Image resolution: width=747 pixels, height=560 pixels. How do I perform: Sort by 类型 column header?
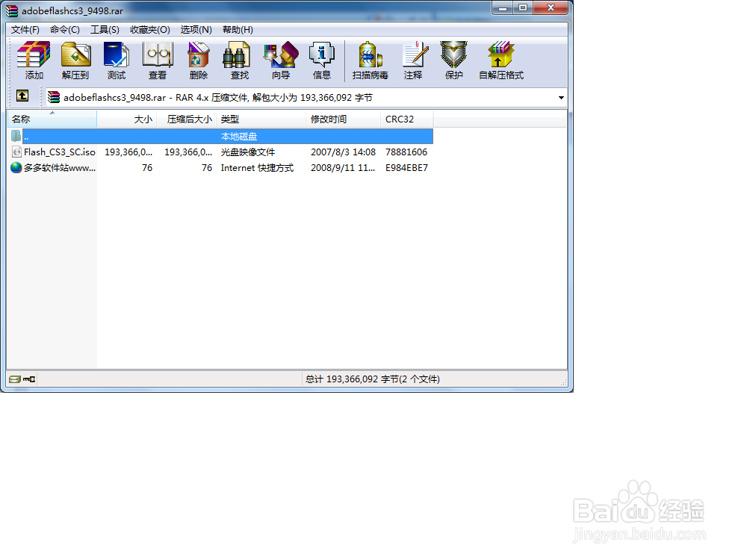point(261,119)
